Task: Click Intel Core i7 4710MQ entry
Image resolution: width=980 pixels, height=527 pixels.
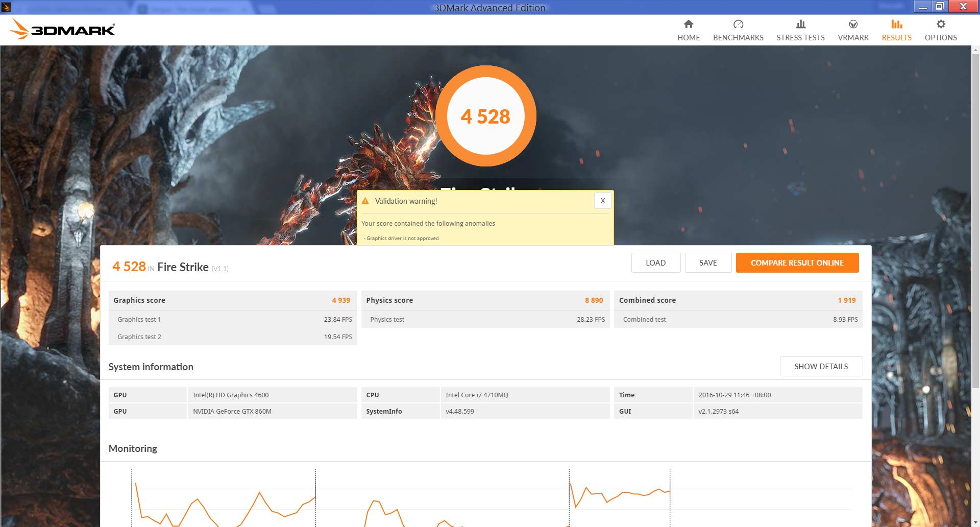Action: pyautogui.click(x=477, y=395)
